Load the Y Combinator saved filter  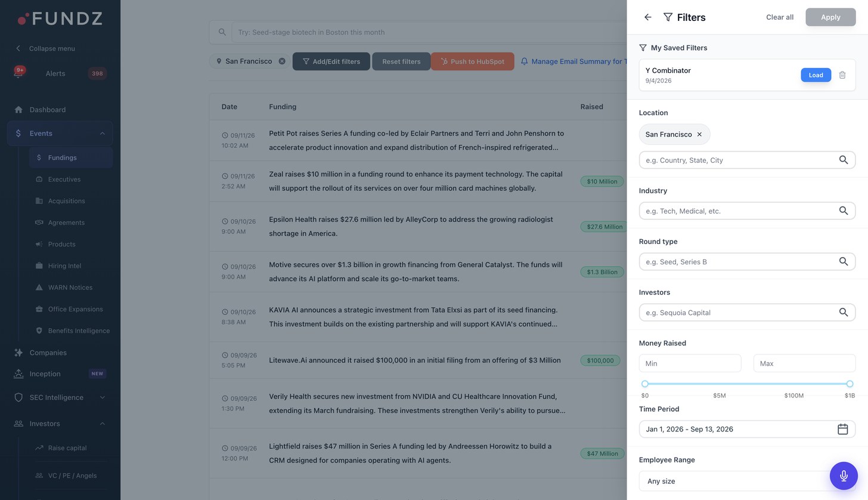pos(816,75)
